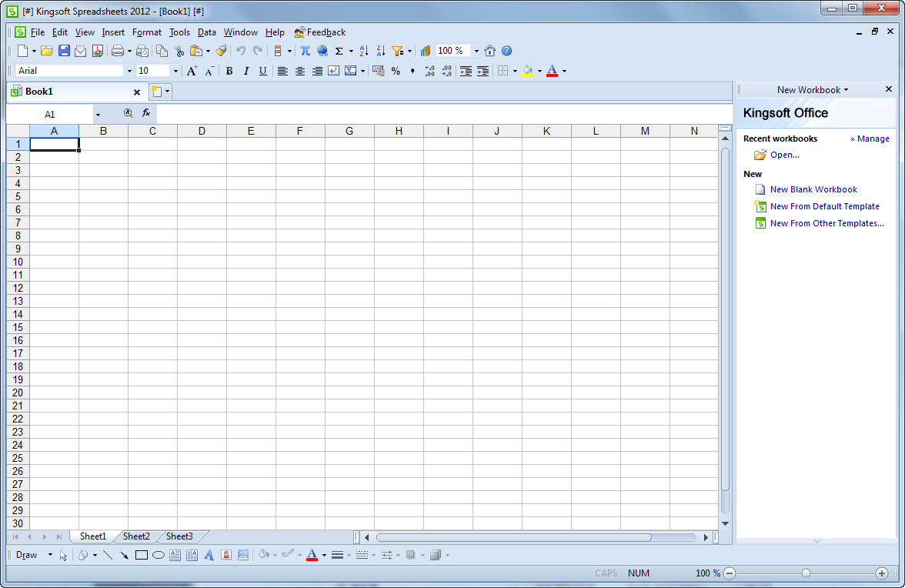
Task: Click the Cut scissors icon
Action: (179, 51)
